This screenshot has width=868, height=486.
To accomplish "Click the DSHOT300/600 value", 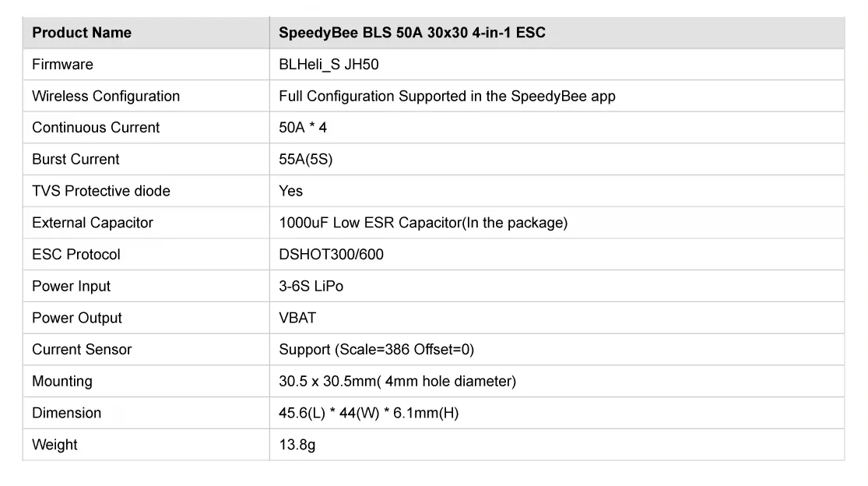I will click(331, 255).
